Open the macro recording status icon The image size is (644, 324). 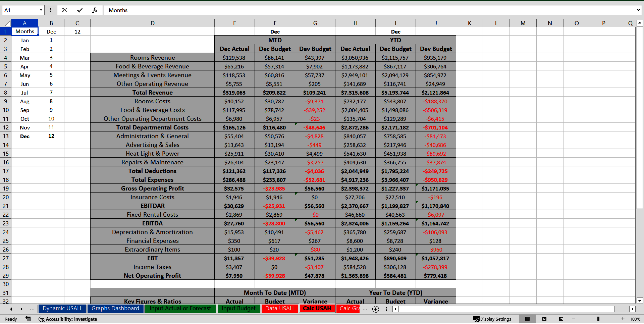click(x=28, y=319)
